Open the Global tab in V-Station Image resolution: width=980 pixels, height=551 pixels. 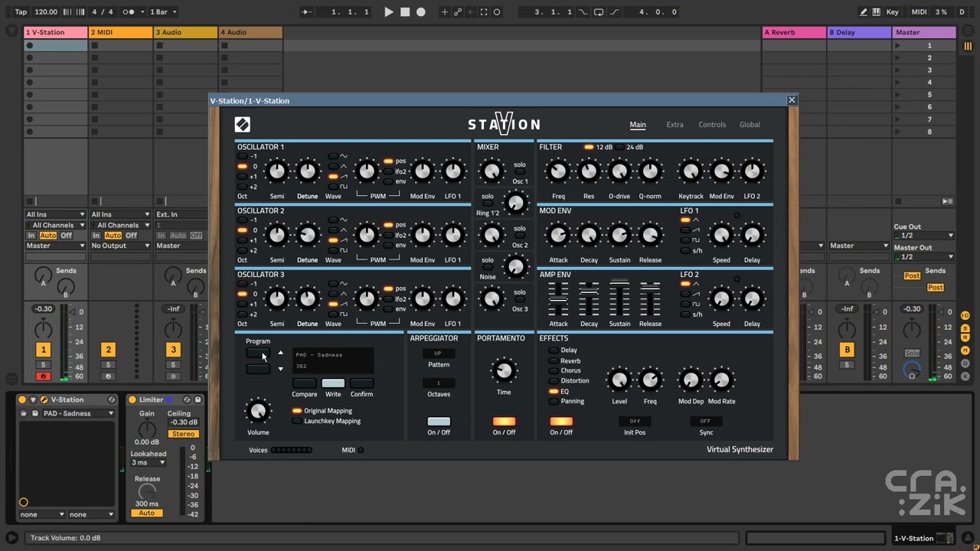[750, 124]
